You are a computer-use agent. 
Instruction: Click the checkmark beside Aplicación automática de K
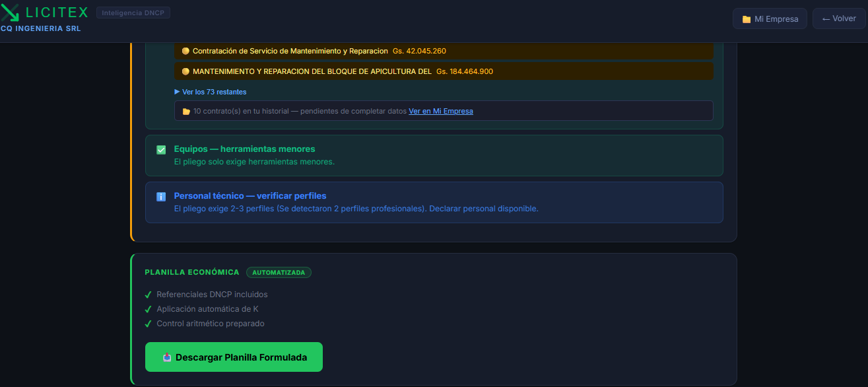(x=149, y=309)
